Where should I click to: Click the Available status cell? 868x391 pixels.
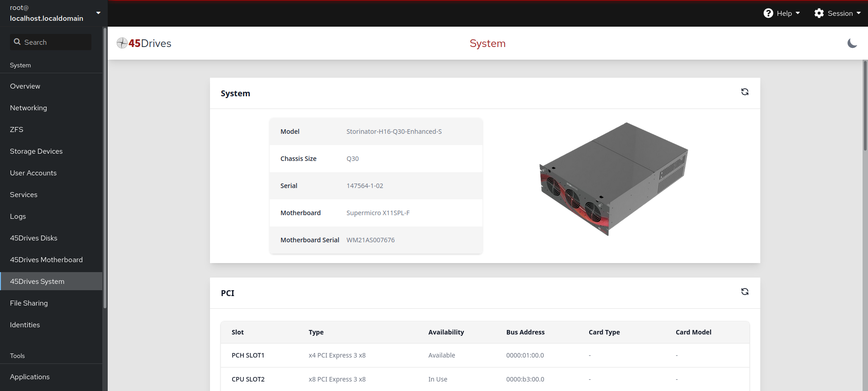click(x=442, y=355)
